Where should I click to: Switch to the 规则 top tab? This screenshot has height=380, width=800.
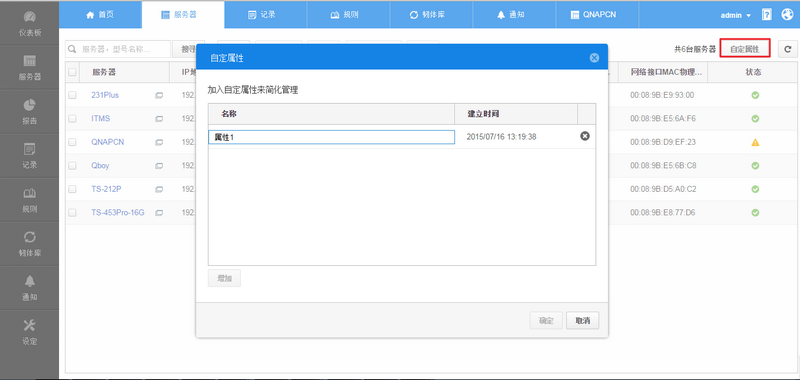coord(348,15)
